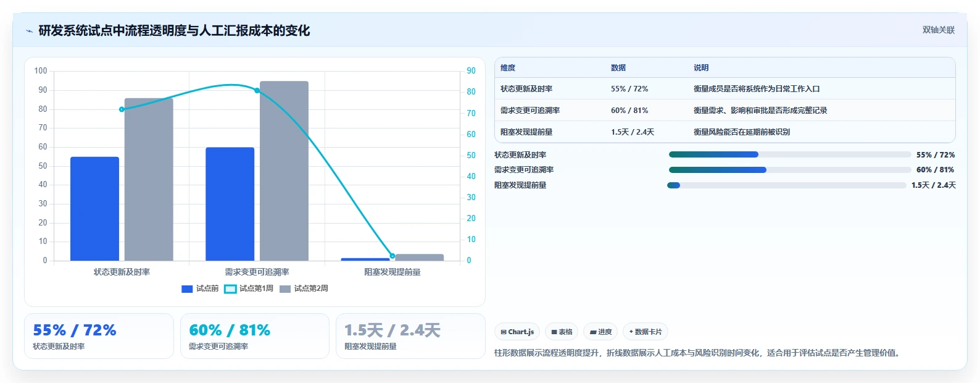The width and height of the screenshot is (980, 383).
Task: Click the table cell 阻塞发现提前量
Action: (526, 132)
